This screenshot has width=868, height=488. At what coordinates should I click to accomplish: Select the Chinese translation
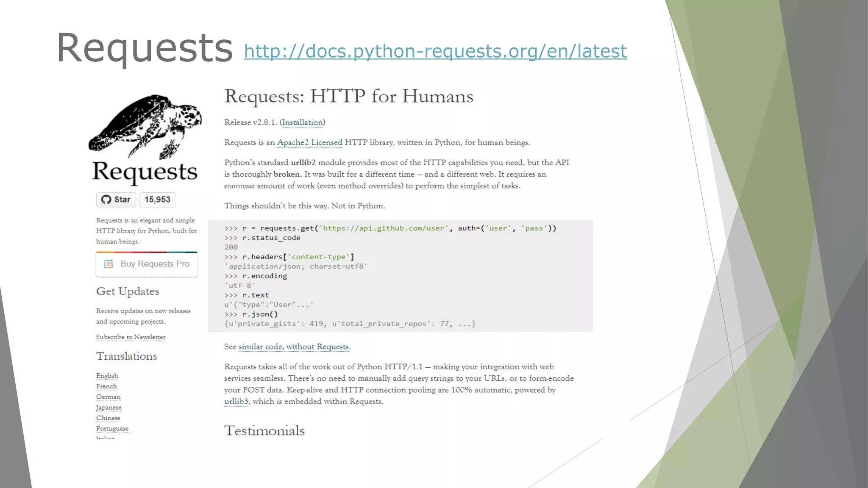[x=108, y=418]
